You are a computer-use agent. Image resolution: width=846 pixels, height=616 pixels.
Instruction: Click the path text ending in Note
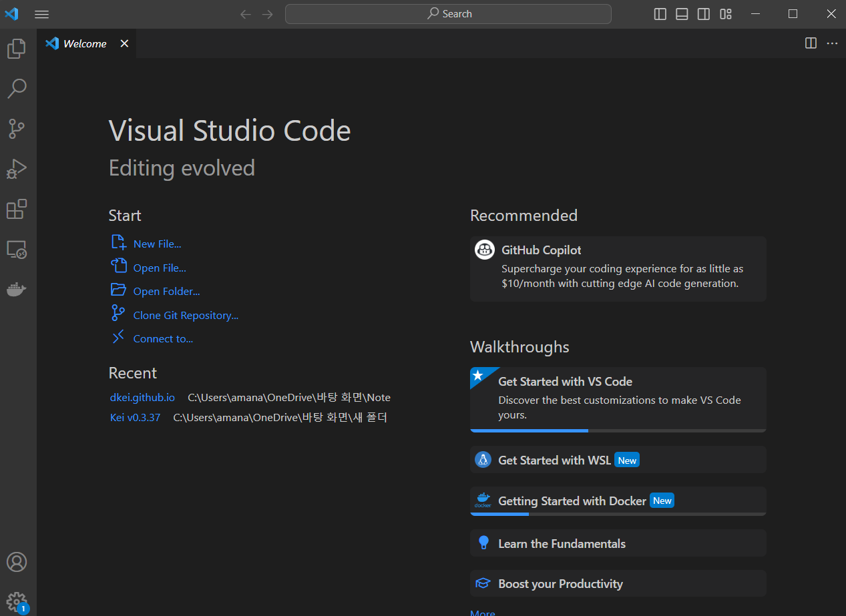[289, 398]
